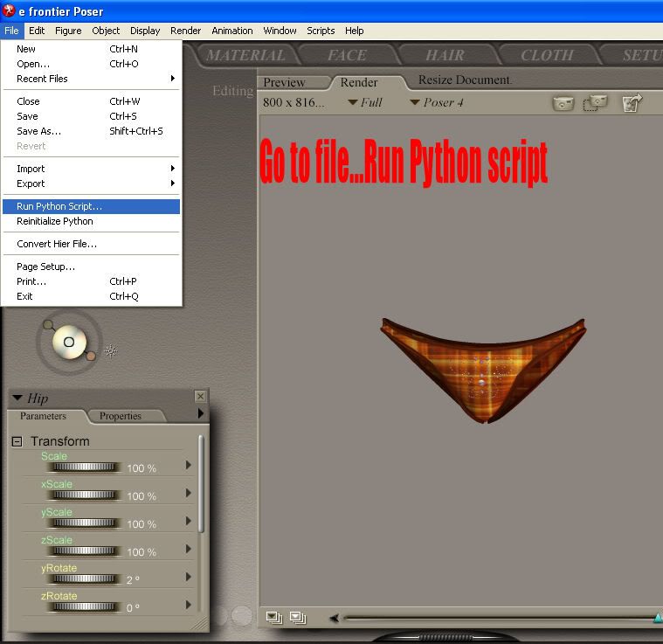Open the Figure menu

coord(68,31)
